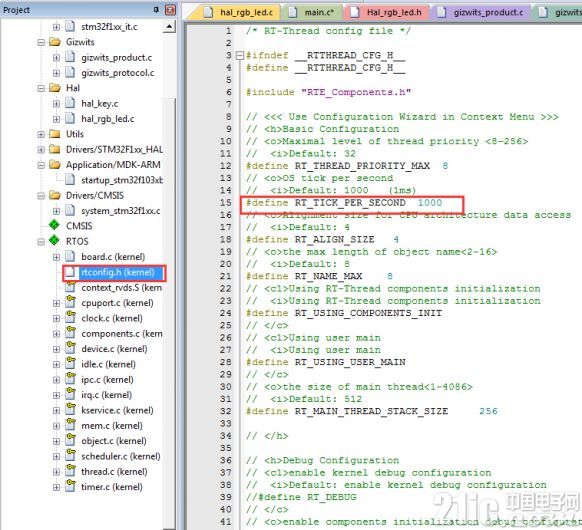Expand stm32f1xx_it.c file node

pos(56,27)
